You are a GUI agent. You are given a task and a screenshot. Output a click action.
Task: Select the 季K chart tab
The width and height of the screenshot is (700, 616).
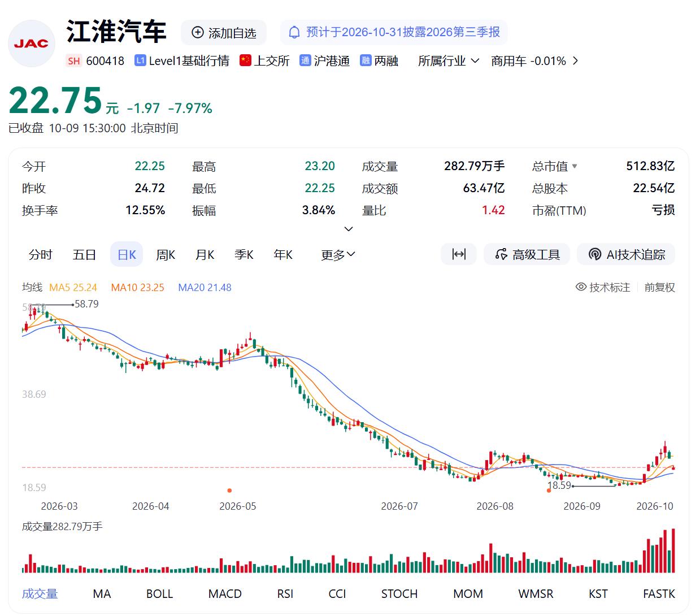244,255
